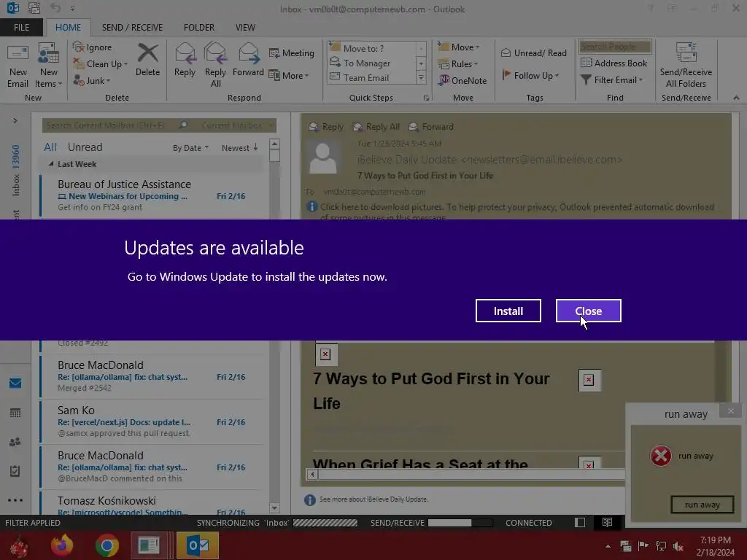Show hidden tray icons arrow
Viewport: 747px width, 560px height.
pyautogui.click(x=608, y=546)
